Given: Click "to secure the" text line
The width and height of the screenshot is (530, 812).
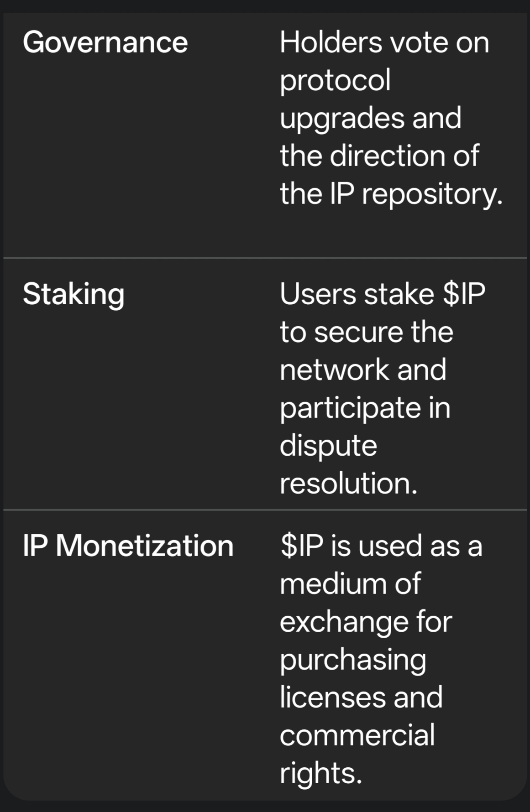Looking at the screenshot, I should pyautogui.click(x=367, y=332).
